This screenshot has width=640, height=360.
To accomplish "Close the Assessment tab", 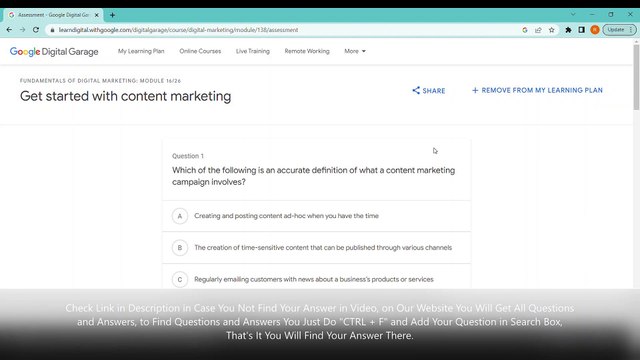I will 97,15.
